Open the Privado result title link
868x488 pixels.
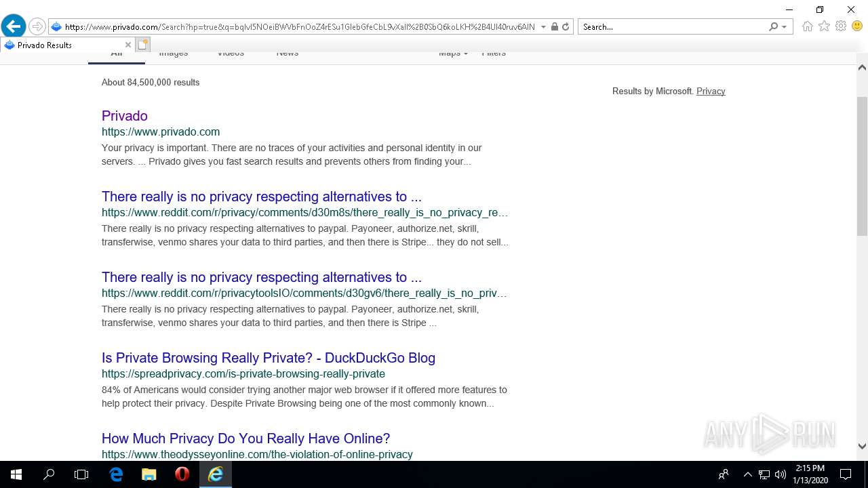point(125,116)
